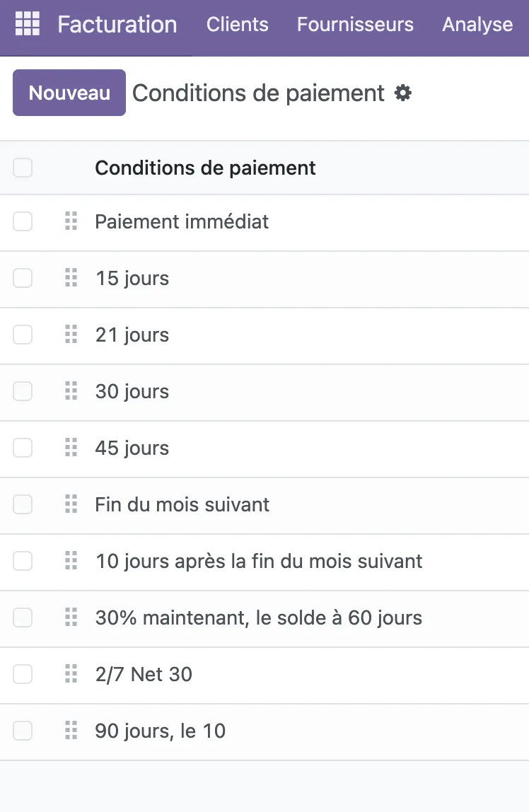Click the drag handle of 90 jours, le 10

click(x=71, y=730)
